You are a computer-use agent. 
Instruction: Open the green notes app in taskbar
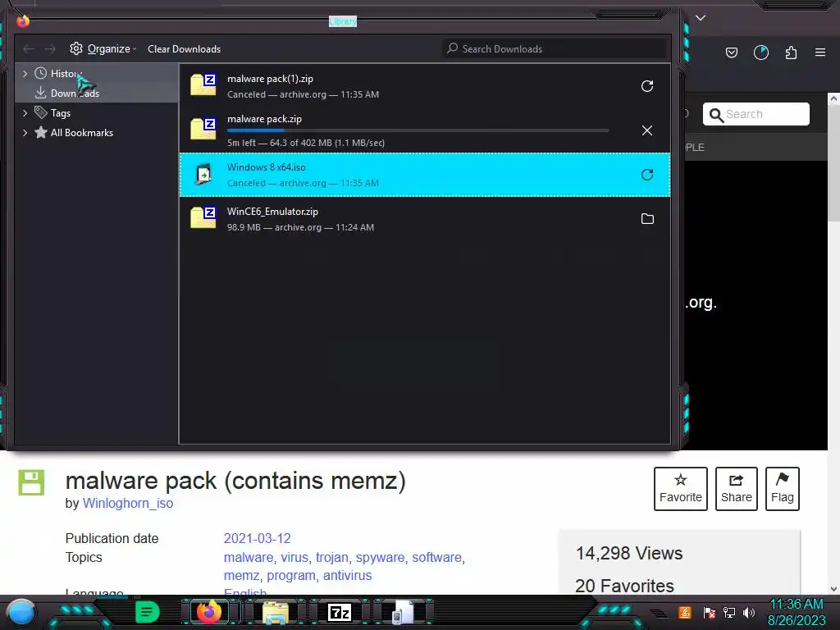[147, 612]
